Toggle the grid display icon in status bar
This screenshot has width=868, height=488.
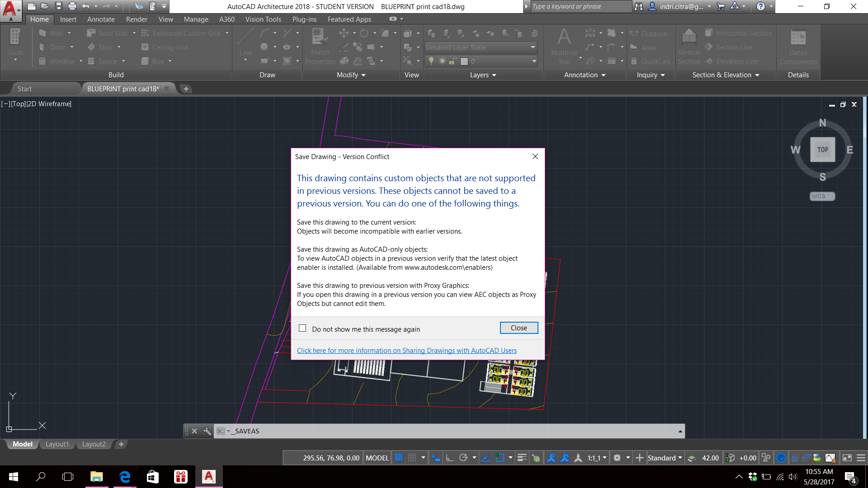(x=398, y=458)
